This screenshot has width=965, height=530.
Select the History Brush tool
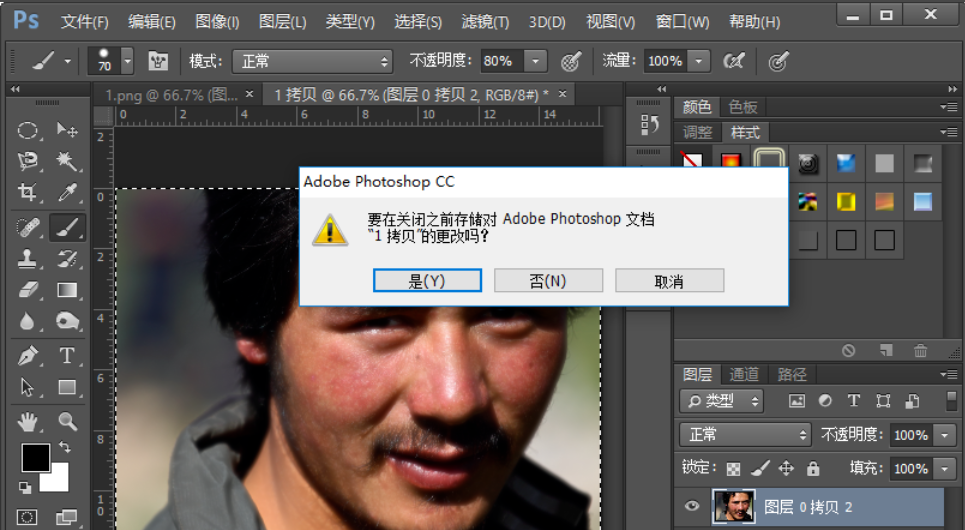[x=67, y=259]
